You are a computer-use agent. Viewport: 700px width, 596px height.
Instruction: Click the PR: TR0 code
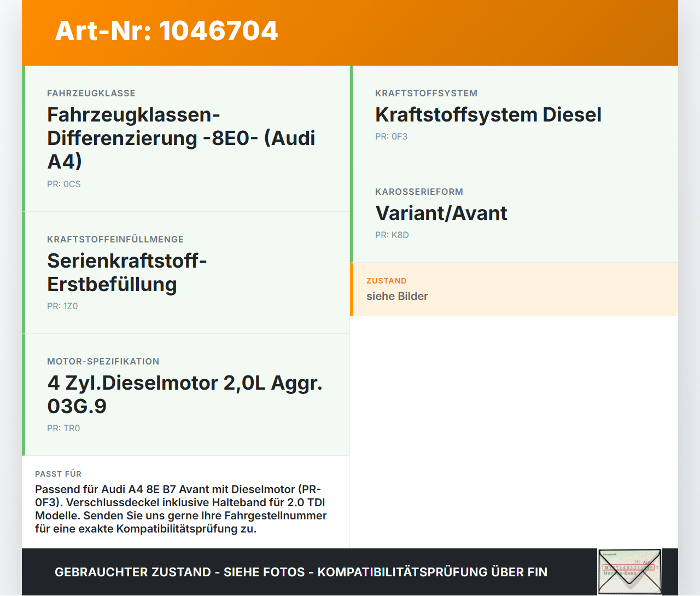63,429
